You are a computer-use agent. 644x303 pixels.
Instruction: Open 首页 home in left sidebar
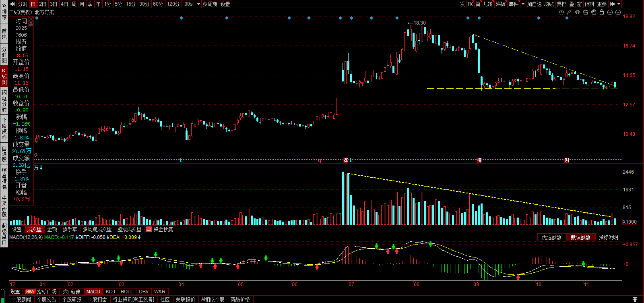4,33
